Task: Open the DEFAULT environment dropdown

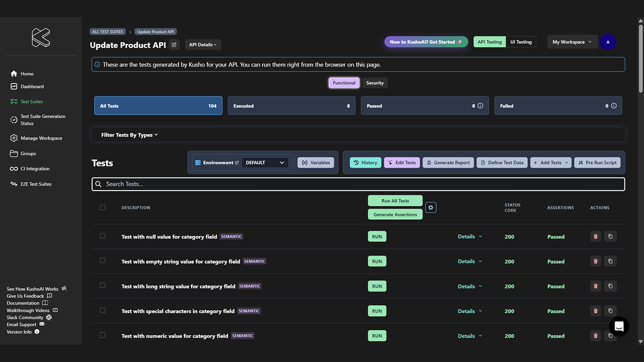Action: click(265, 162)
